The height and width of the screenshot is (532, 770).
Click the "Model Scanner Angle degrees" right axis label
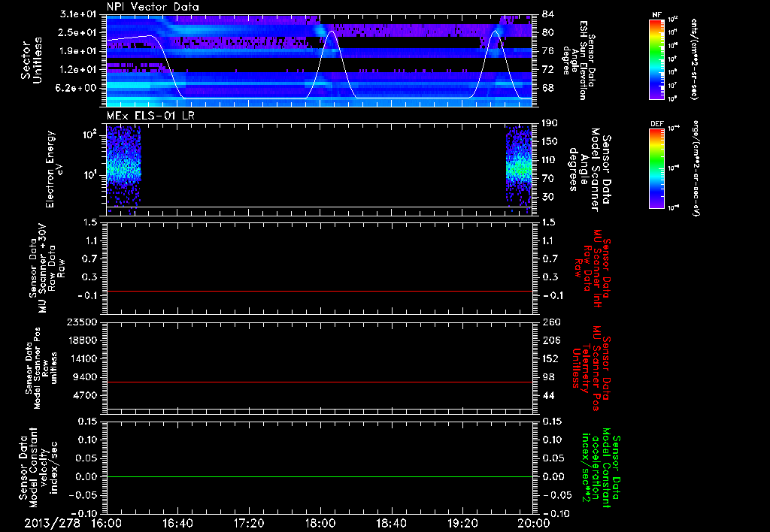[590, 170]
